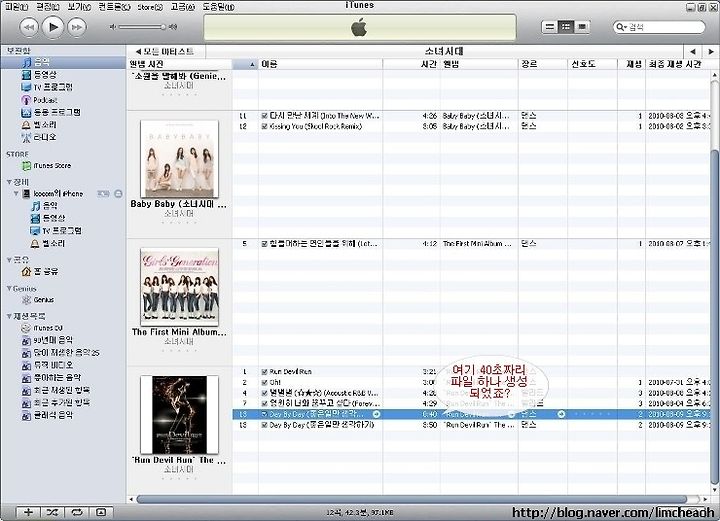This screenshot has width=720, height=521.
Task: Sort tracks by the 이름 column
Action: tap(321, 64)
